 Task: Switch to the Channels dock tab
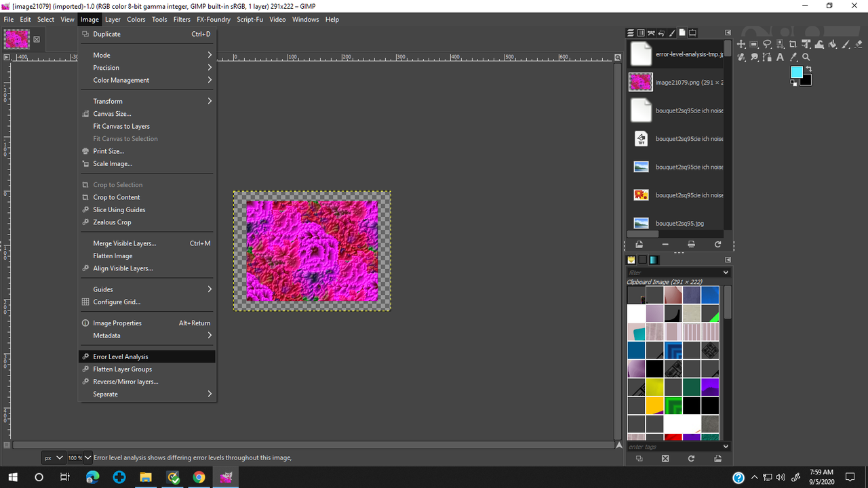click(x=641, y=33)
